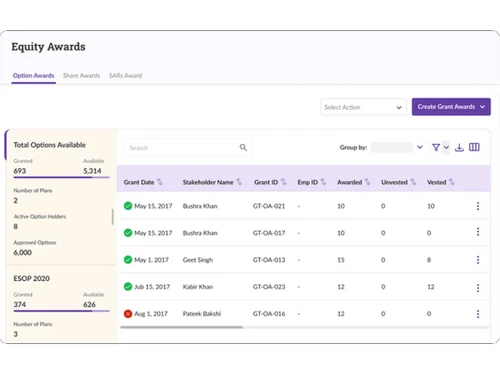This screenshot has height=375, width=500.
Task: Expand Create Grant Awards arrow
Action: tap(482, 107)
